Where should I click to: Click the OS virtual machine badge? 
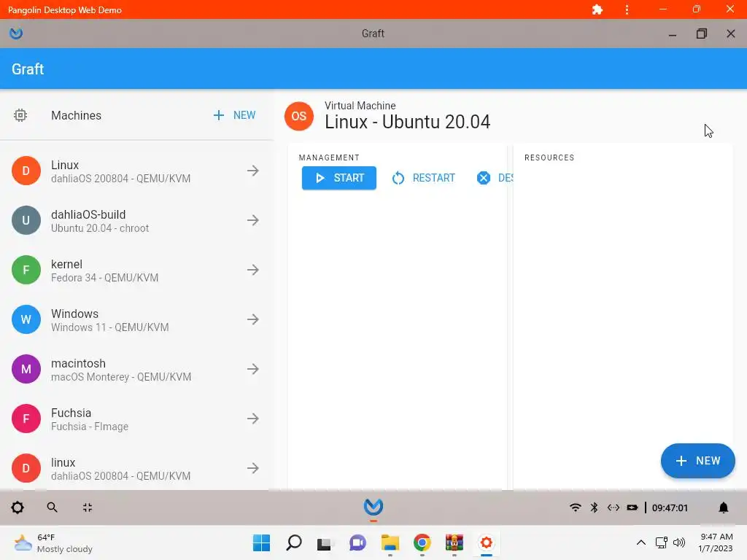(298, 116)
